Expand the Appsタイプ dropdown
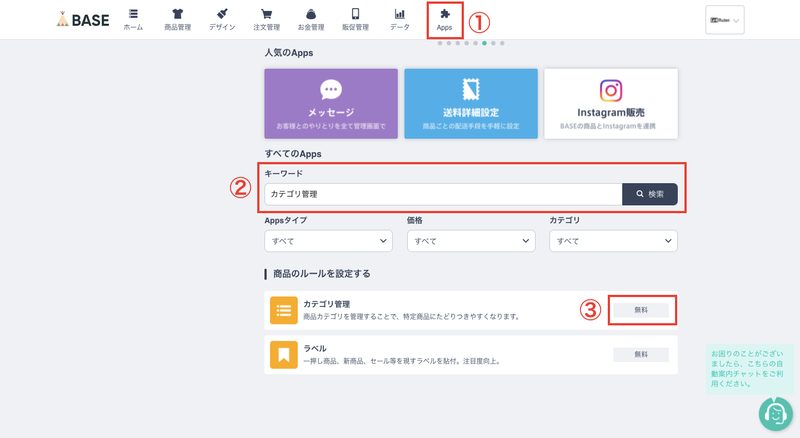The width and height of the screenshot is (800, 438). point(329,241)
